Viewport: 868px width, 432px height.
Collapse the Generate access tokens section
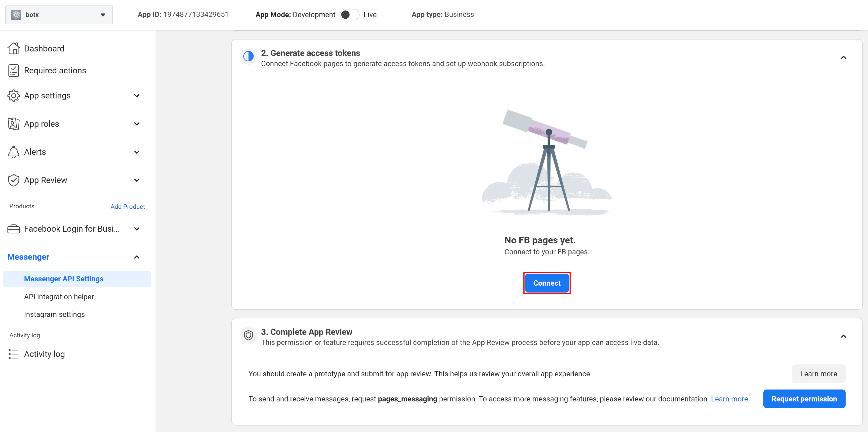point(843,57)
